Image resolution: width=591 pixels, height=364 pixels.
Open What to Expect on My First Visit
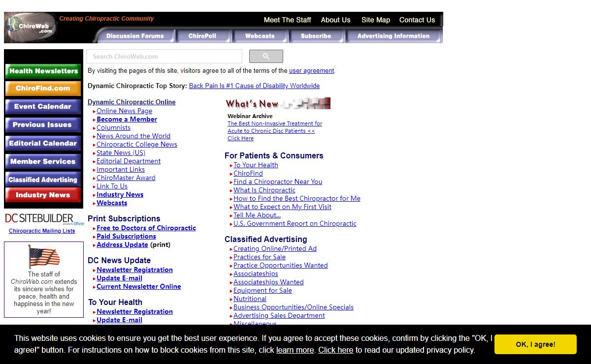pos(282,207)
